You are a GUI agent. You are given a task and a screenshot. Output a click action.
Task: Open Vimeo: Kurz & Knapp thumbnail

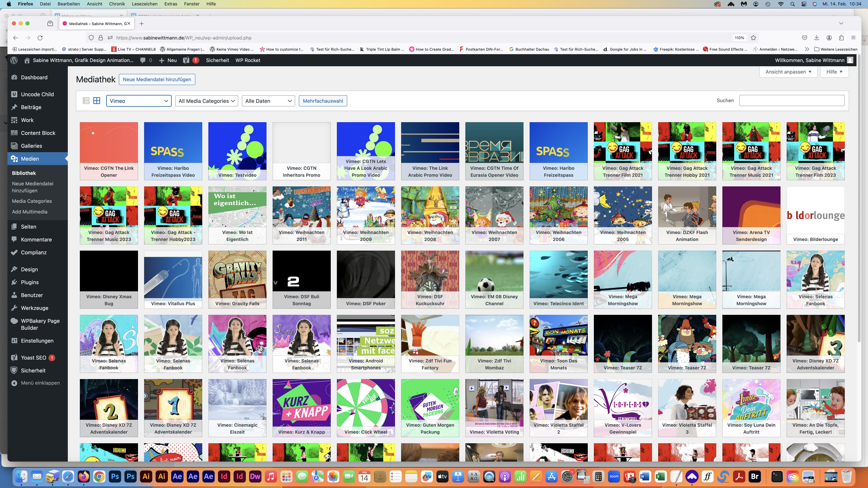click(302, 408)
